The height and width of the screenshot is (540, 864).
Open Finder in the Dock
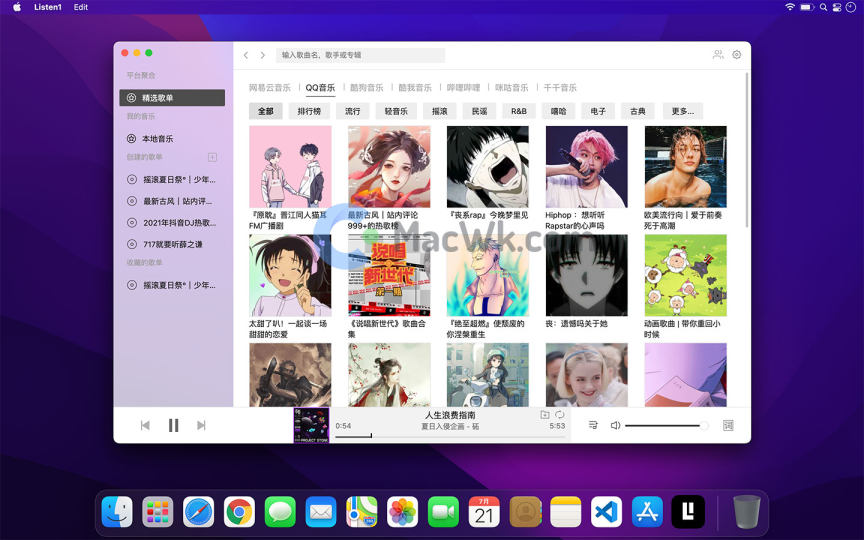coord(117,512)
